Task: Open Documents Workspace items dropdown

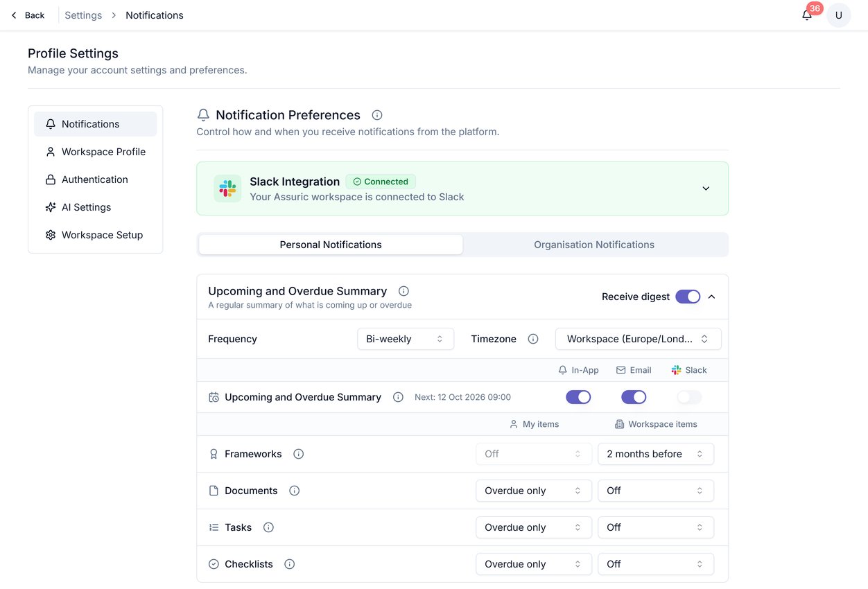Action: [656, 491]
